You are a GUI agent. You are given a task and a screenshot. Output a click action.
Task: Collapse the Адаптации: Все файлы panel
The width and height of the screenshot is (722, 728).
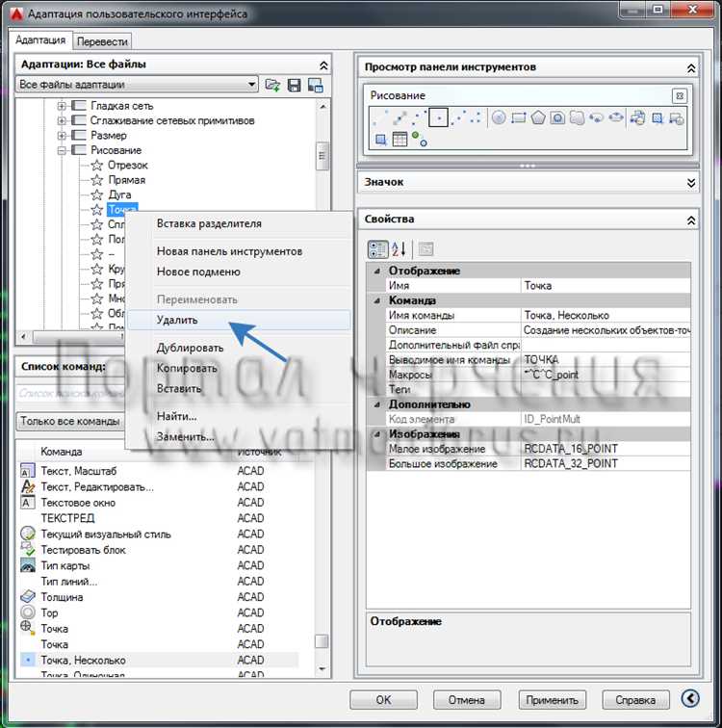(323, 65)
